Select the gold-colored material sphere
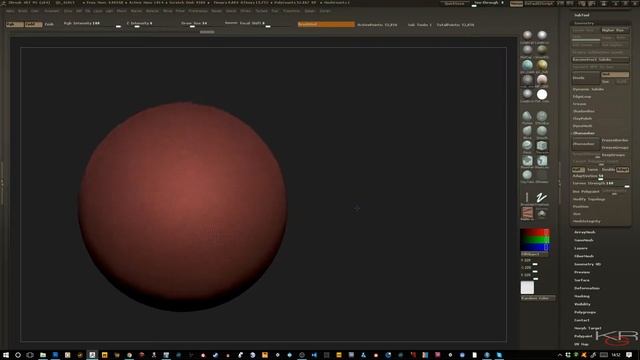 pyautogui.click(x=542, y=65)
